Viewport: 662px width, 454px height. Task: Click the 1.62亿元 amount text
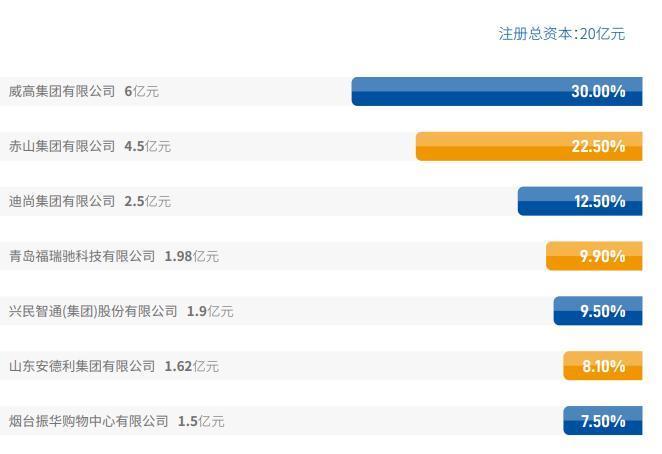(192, 366)
